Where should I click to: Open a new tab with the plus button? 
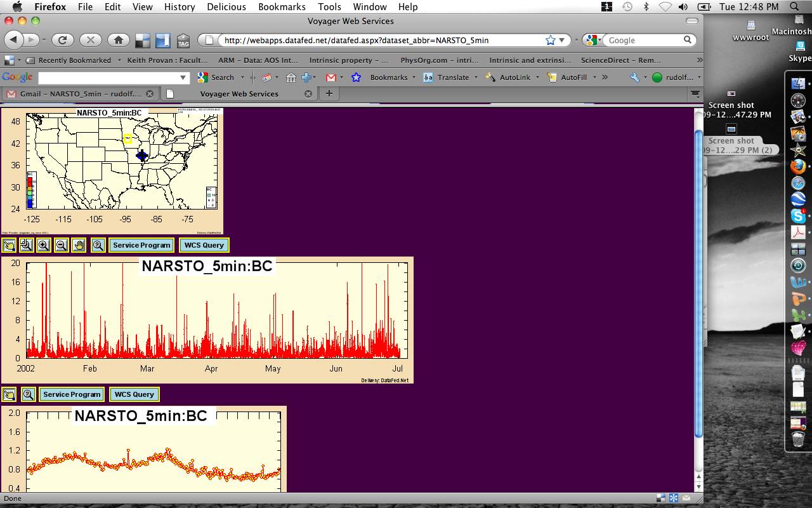pyautogui.click(x=329, y=93)
